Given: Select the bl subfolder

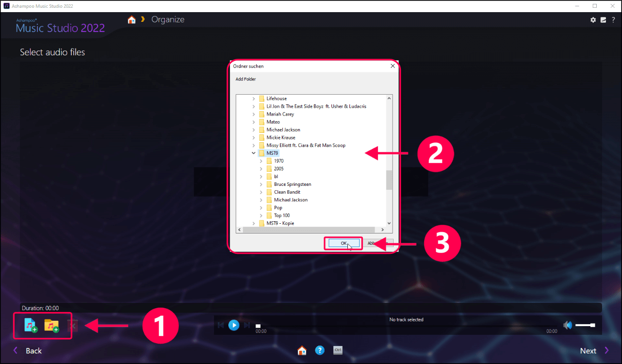Looking at the screenshot, I should click(x=276, y=176).
